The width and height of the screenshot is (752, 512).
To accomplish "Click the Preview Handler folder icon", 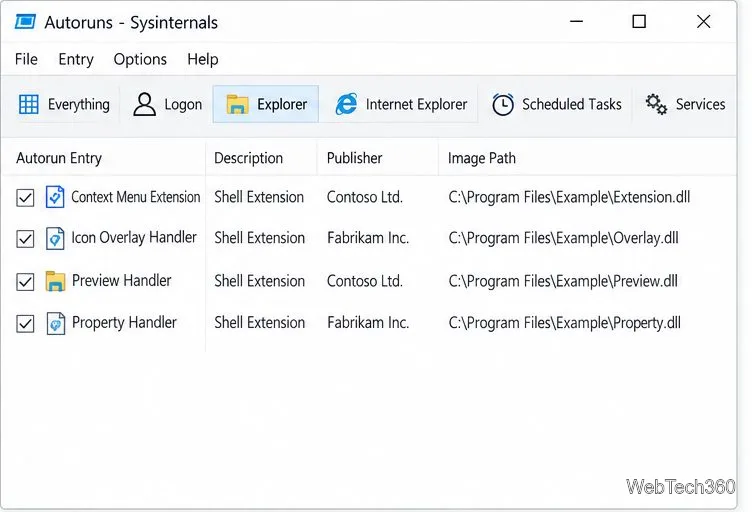I will 55,281.
